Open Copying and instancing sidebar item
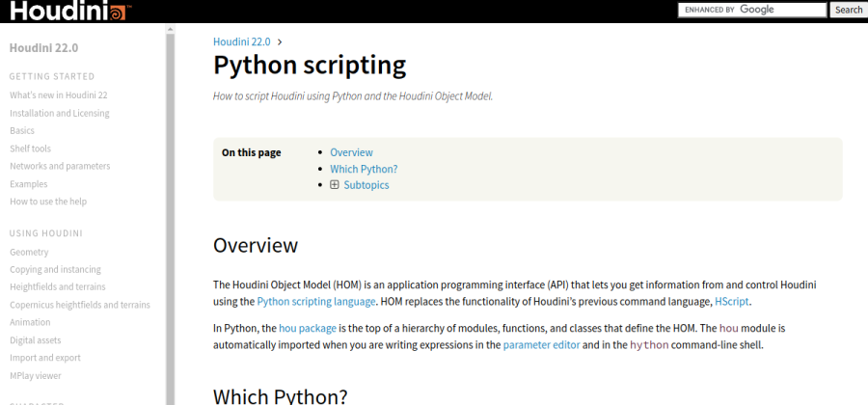Viewport: 868px width, 405px height. (55, 269)
